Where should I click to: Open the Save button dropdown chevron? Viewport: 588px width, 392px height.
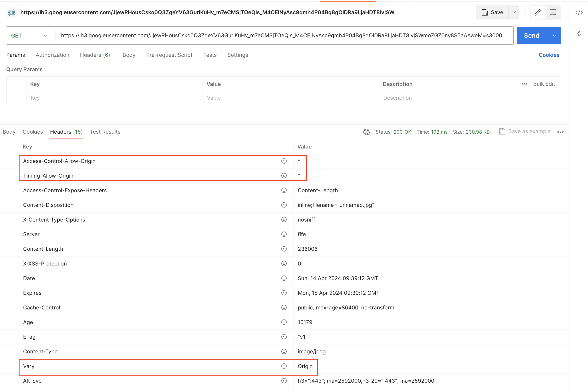pos(514,12)
